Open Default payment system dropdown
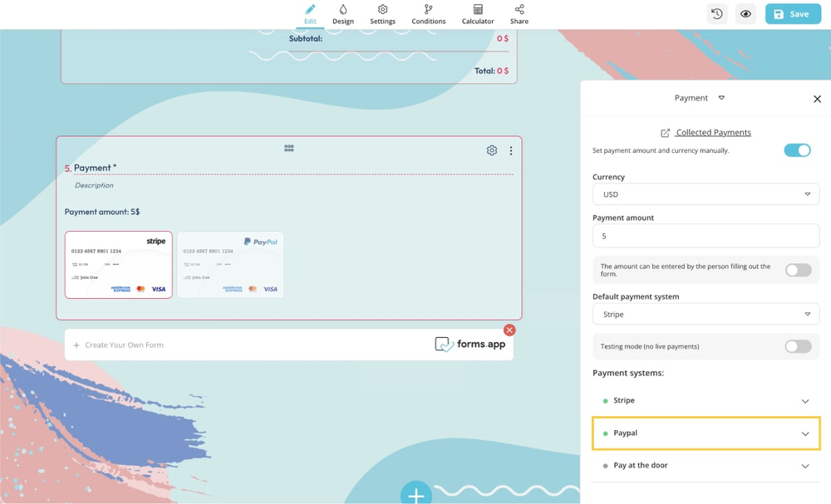This screenshot has width=831, height=504. (x=706, y=314)
